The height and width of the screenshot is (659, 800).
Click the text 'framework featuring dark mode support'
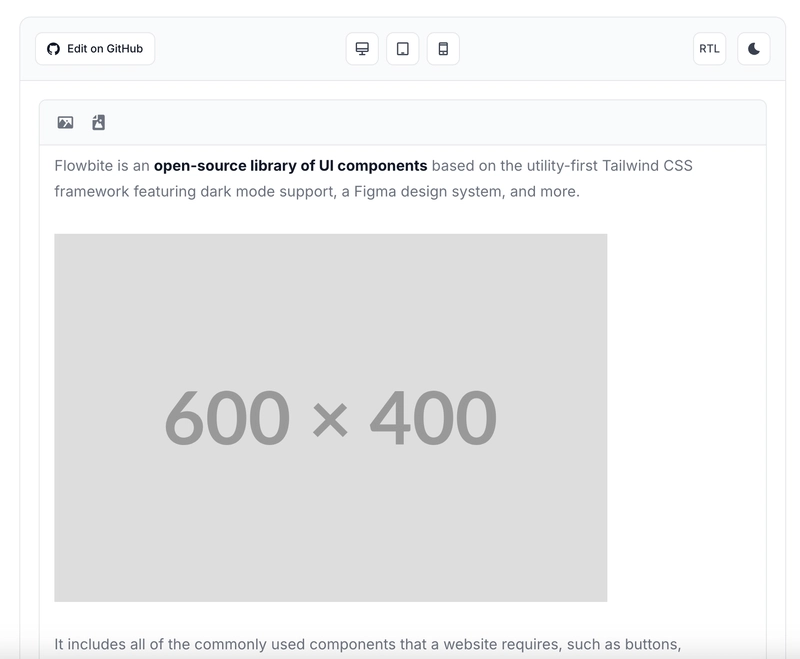click(x=195, y=192)
